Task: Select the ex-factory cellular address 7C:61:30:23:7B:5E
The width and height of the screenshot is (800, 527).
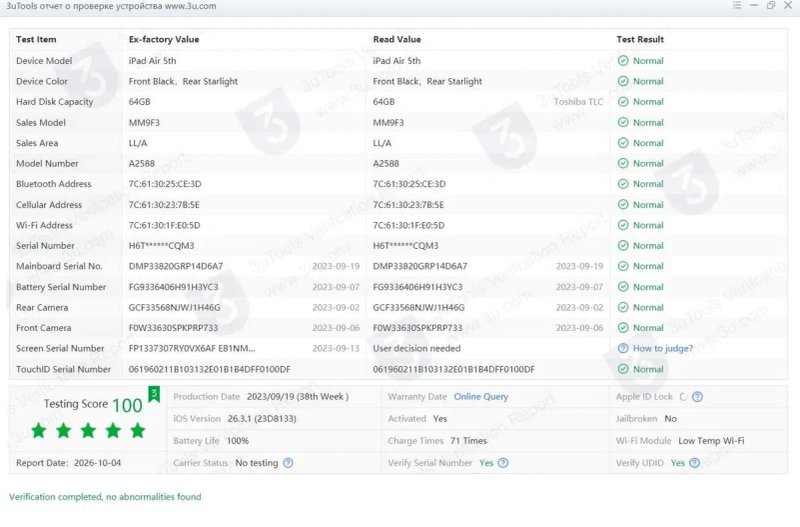Action: tap(164, 205)
